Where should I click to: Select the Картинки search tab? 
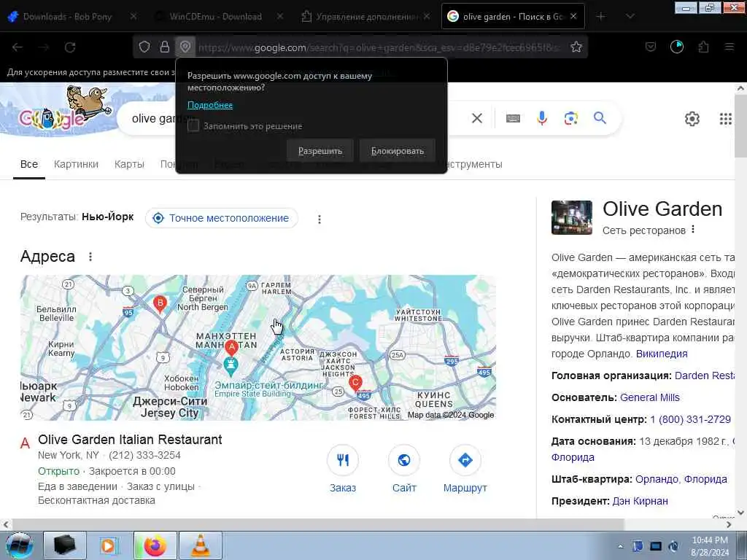76,164
